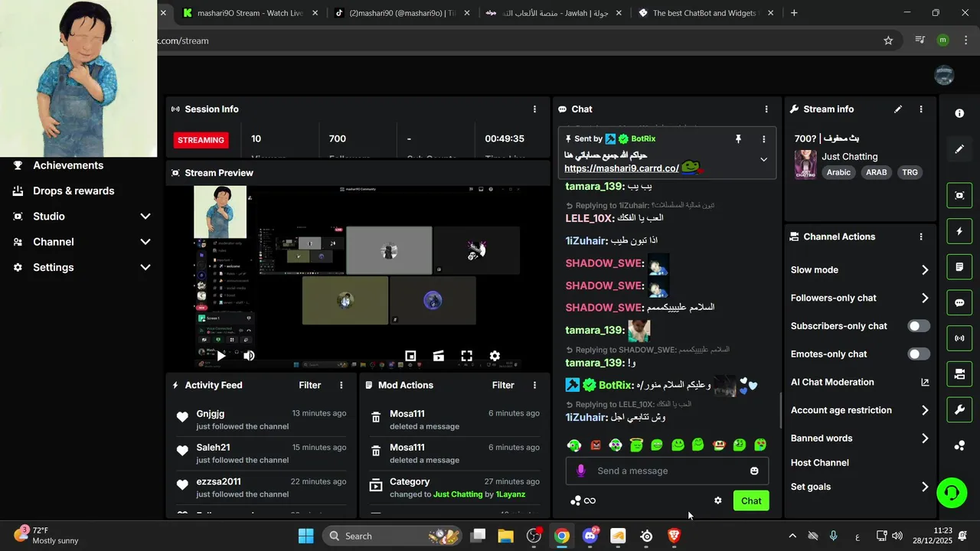Click Filter in Mod Actions
This screenshot has width=980, height=551.
[503, 385]
